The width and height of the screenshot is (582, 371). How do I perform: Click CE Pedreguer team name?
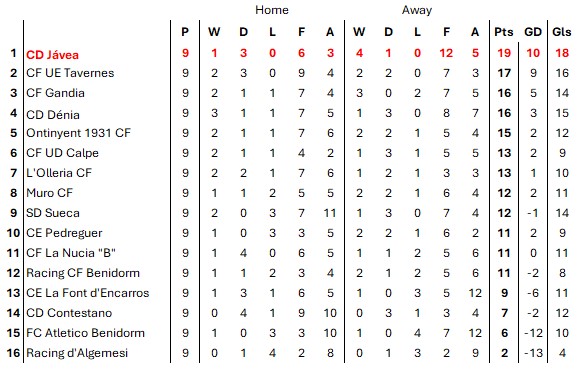pyautogui.click(x=64, y=233)
